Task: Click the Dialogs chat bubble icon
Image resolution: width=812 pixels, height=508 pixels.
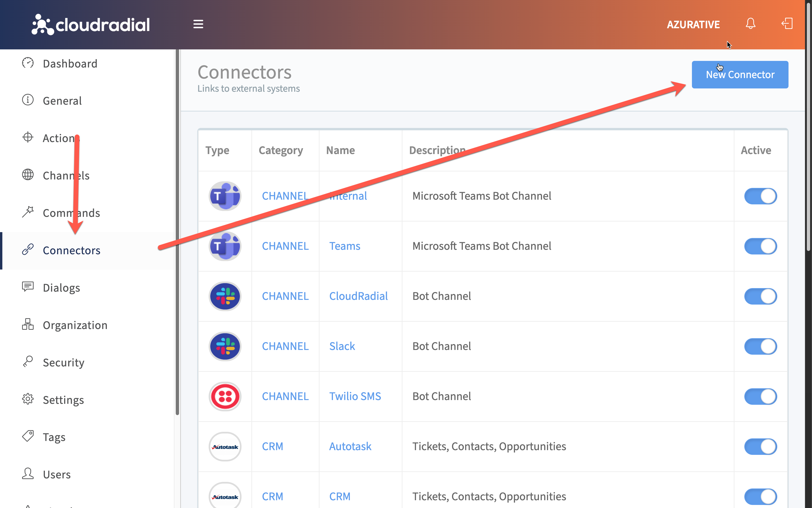Action: [x=28, y=287]
